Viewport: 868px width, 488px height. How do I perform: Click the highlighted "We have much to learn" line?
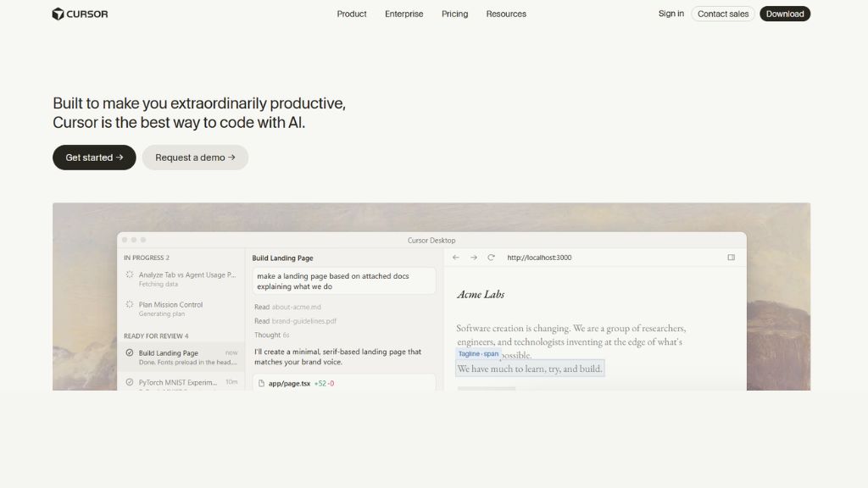[x=530, y=369]
